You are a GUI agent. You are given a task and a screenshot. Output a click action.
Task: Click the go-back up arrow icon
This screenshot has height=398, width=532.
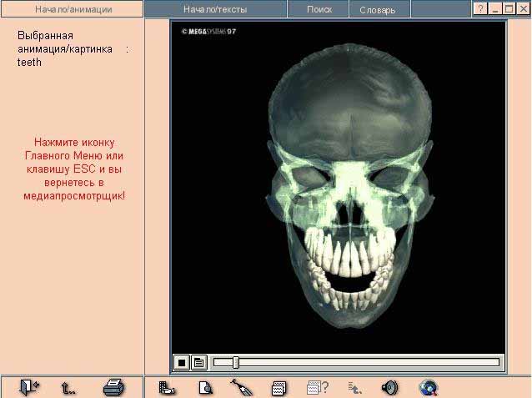70,387
